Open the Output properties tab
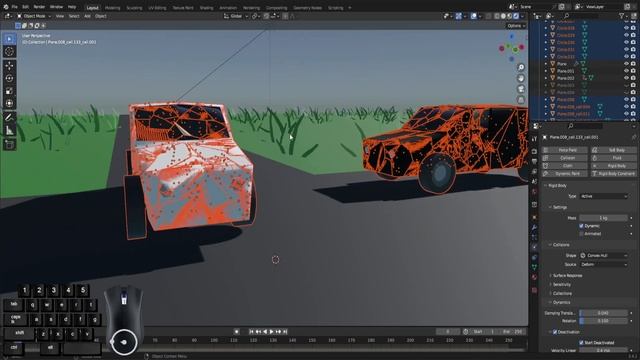The height and width of the screenshot is (360, 640). (534, 161)
